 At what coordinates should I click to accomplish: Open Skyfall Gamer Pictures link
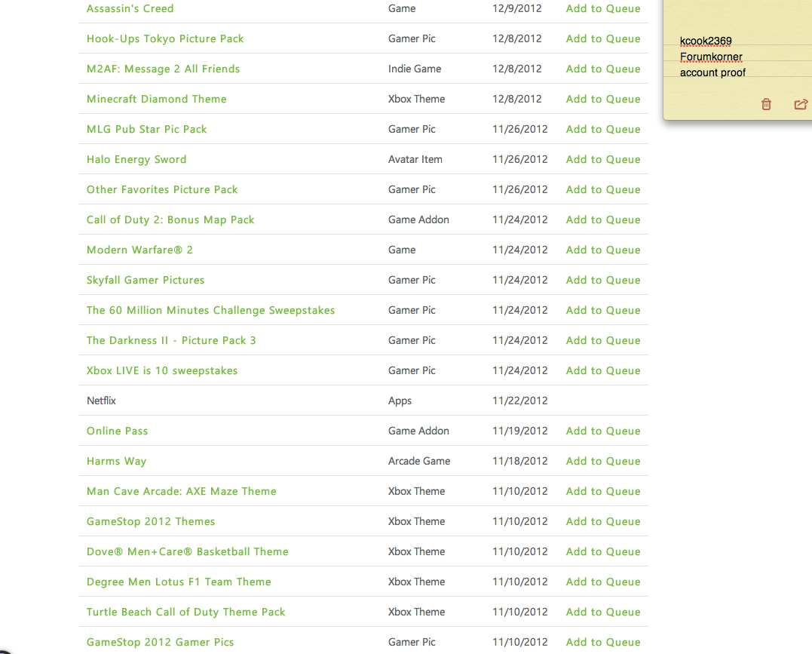tap(146, 280)
